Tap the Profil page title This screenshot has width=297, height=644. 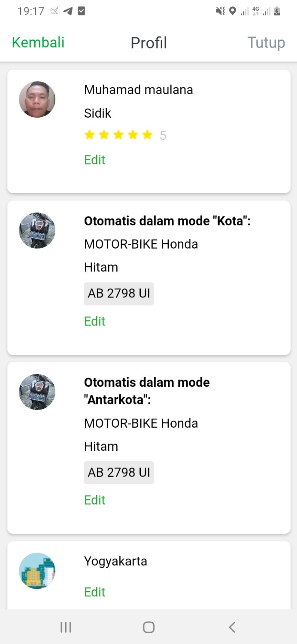point(148,43)
